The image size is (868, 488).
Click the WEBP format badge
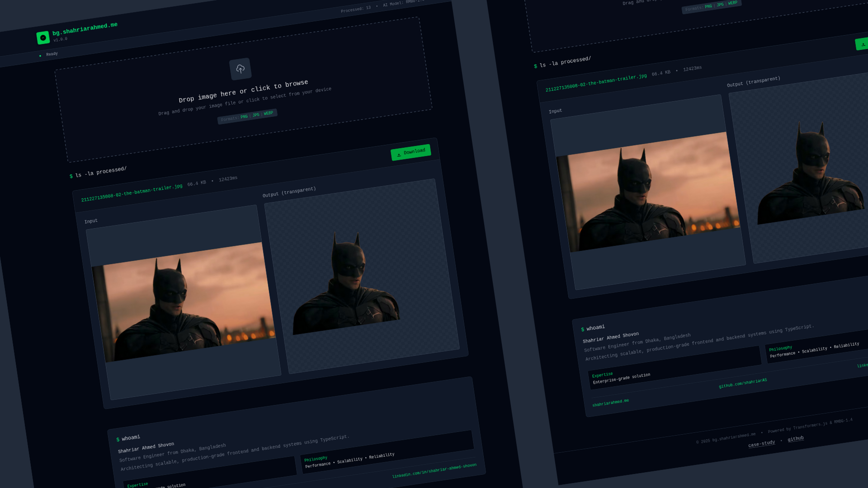(x=269, y=113)
